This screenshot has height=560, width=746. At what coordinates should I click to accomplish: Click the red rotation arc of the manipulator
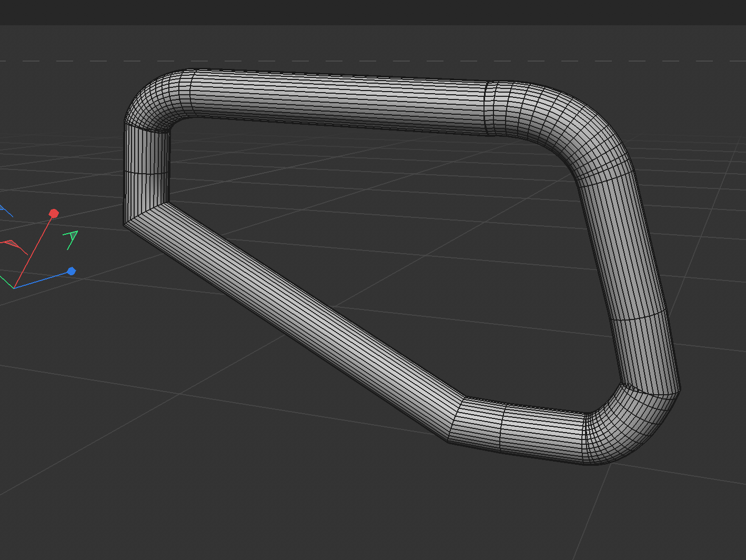point(9,243)
